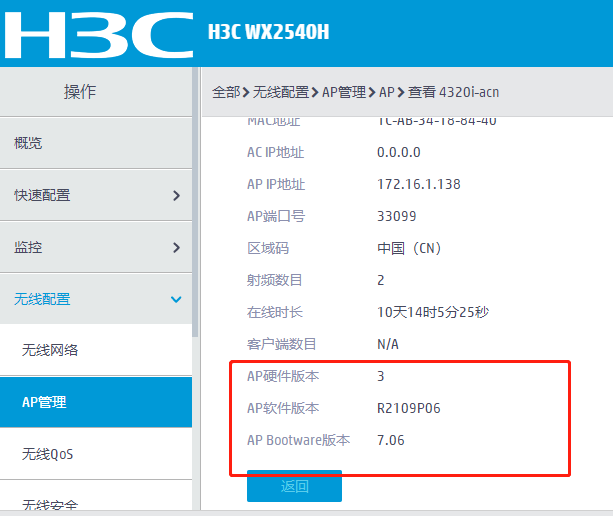Click the 客户端数目 label
This screenshot has height=516, width=613.
281,344
